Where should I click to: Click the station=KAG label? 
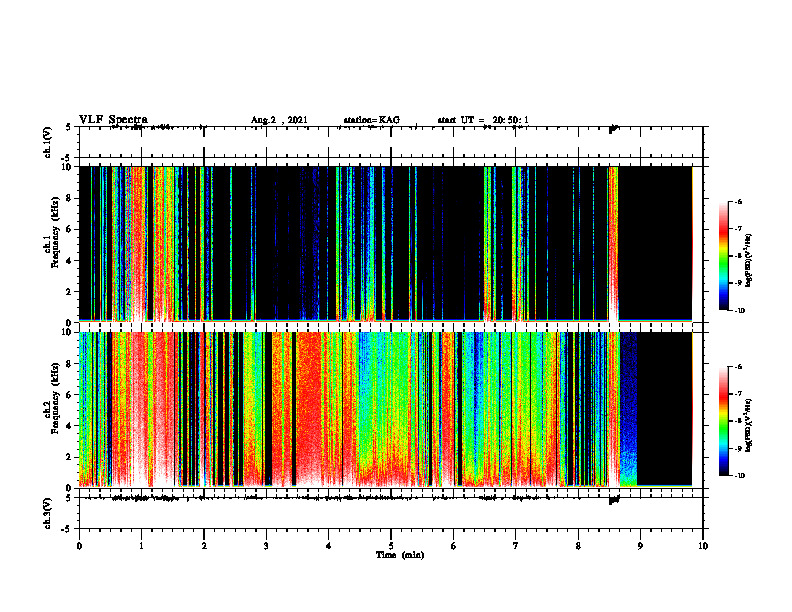[x=371, y=120]
